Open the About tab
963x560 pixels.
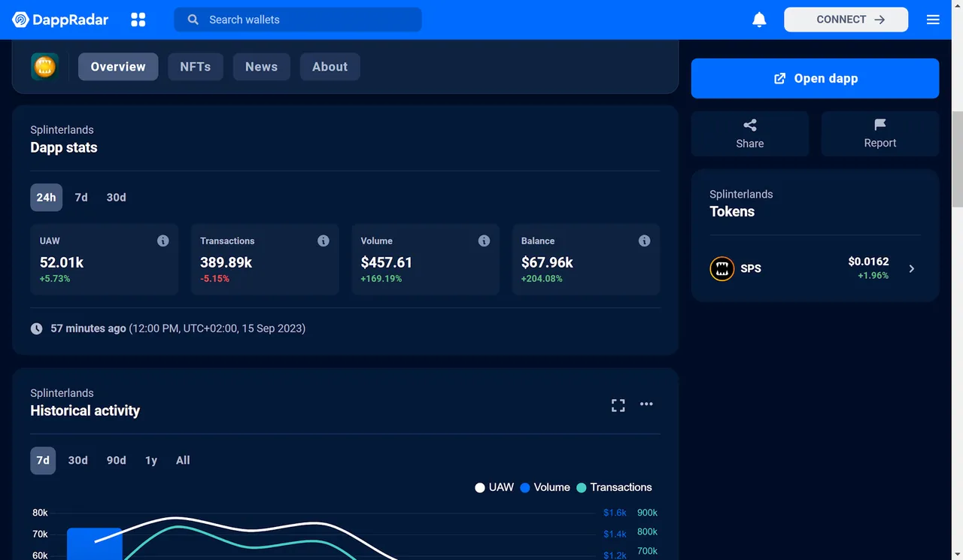point(330,66)
